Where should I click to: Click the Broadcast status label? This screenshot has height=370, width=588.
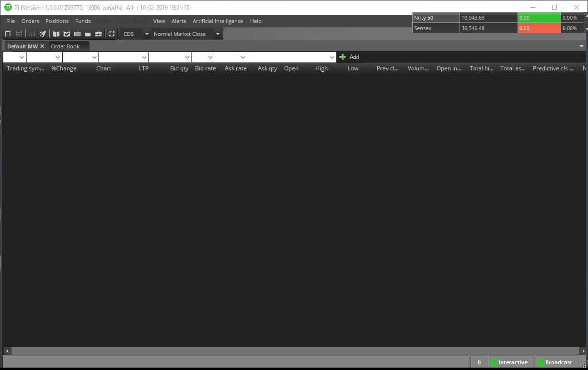tap(559, 362)
